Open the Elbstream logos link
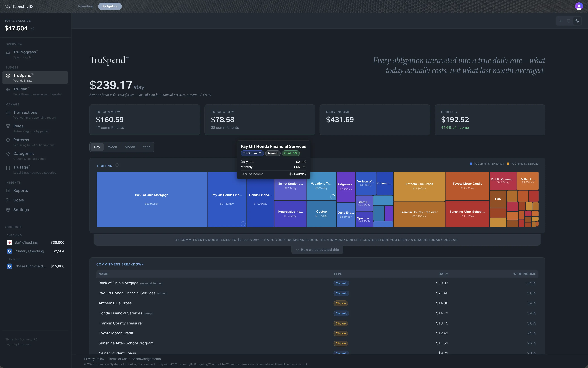This screenshot has width=588, height=368. pyautogui.click(x=25, y=344)
